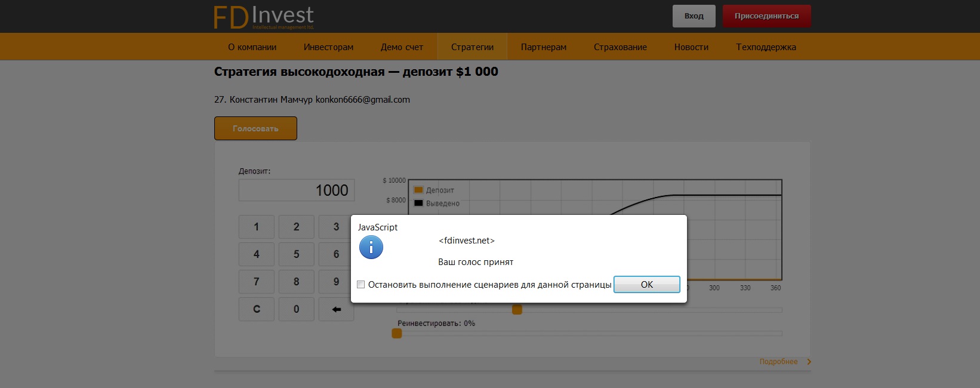
Task: Open the Стратегии menu tab
Action: click(472, 47)
